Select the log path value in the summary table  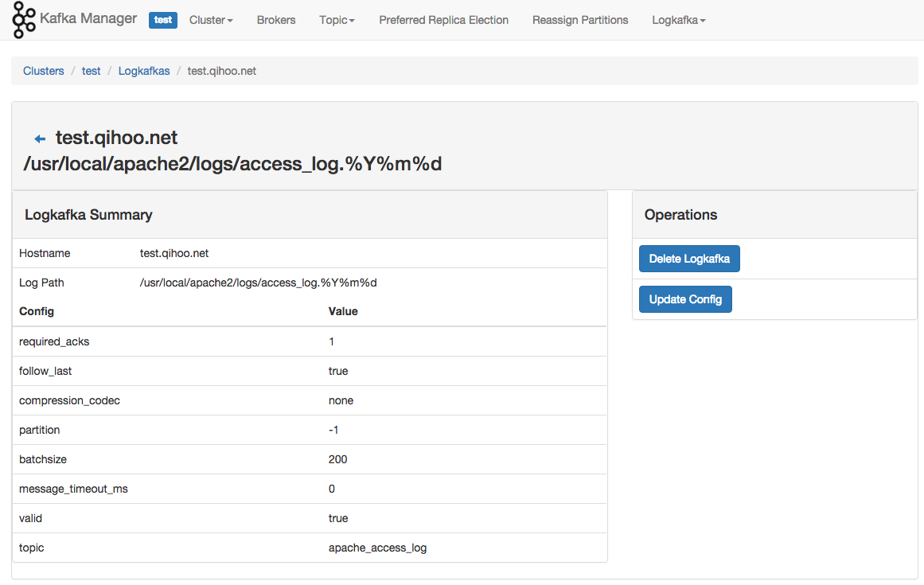point(258,283)
